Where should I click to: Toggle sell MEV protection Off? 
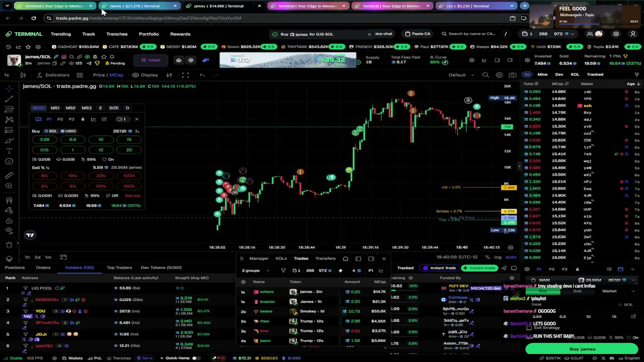[x=112, y=196]
